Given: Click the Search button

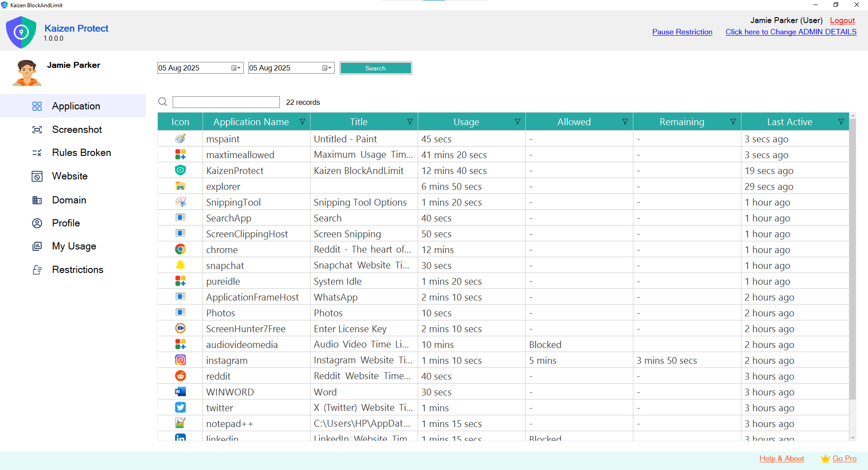Looking at the screenshot, I should coord(375,68).
